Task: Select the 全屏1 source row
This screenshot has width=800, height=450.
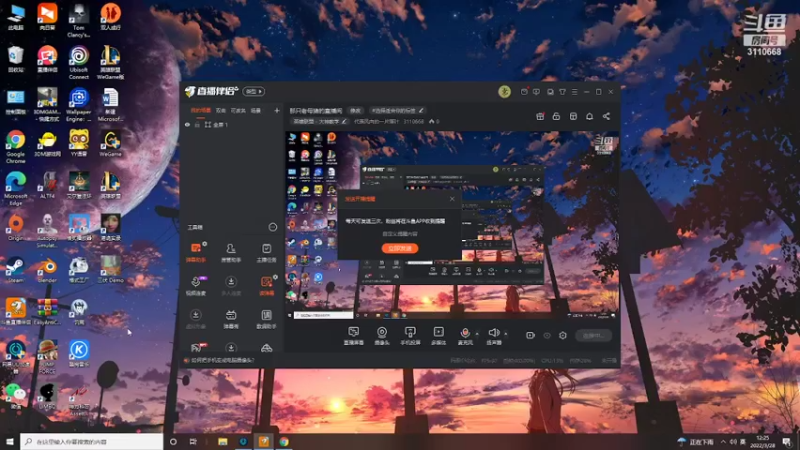Action: point(231,124)
